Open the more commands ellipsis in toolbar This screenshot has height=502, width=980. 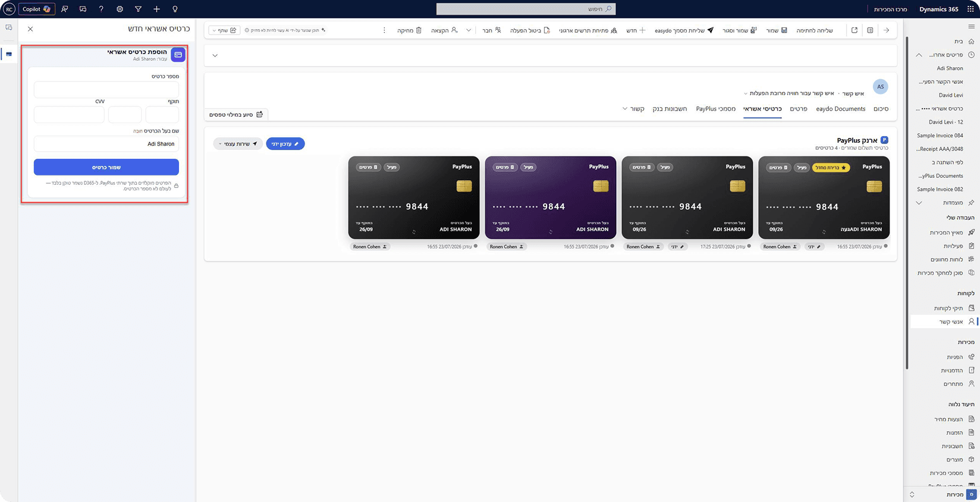[x=384, y=30]
